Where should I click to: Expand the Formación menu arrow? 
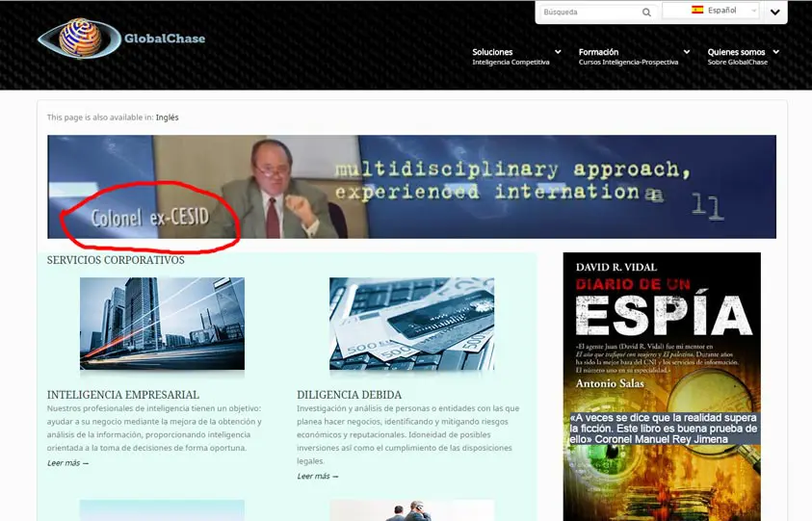(x=687, y=52)
